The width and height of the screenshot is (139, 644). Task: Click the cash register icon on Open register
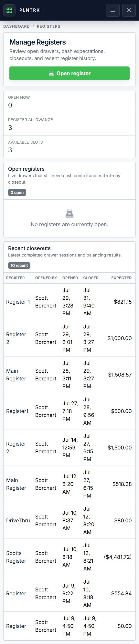coord(51,73)
